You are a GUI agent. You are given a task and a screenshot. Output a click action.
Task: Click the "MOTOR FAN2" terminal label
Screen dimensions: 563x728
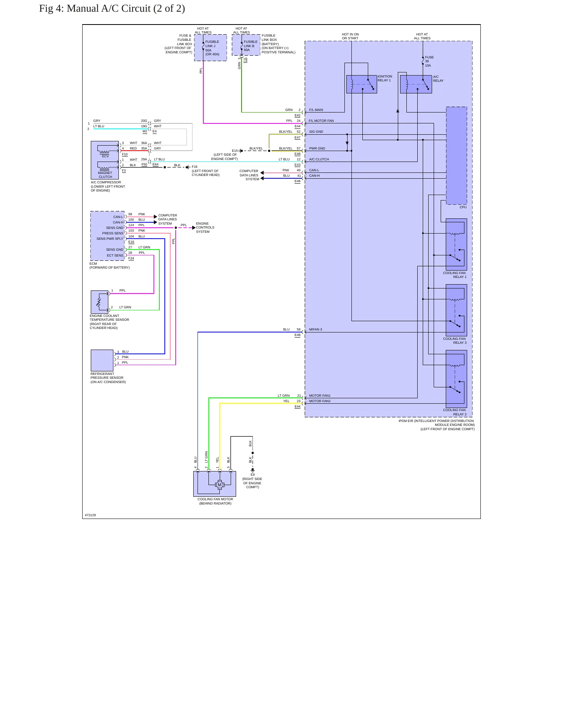pos(320,401)
